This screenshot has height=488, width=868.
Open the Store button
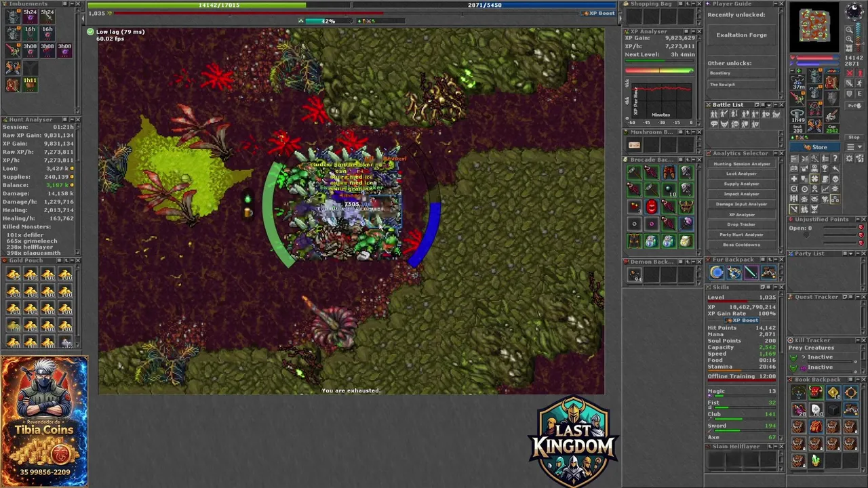[x=815, y=147]
